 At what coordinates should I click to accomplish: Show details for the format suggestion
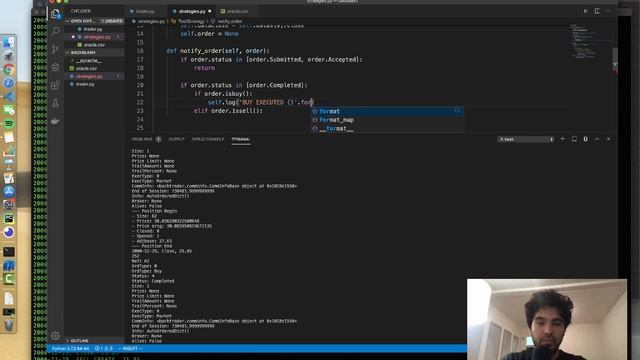457,111
